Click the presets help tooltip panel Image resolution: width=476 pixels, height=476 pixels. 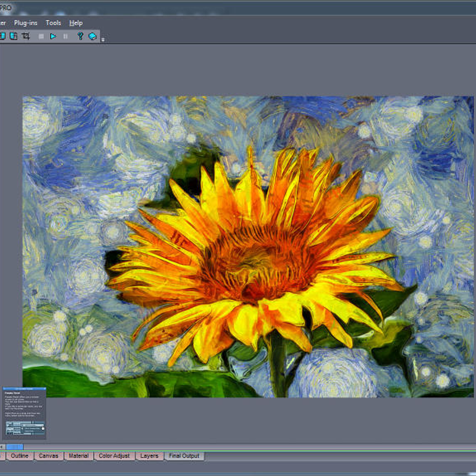24,413
